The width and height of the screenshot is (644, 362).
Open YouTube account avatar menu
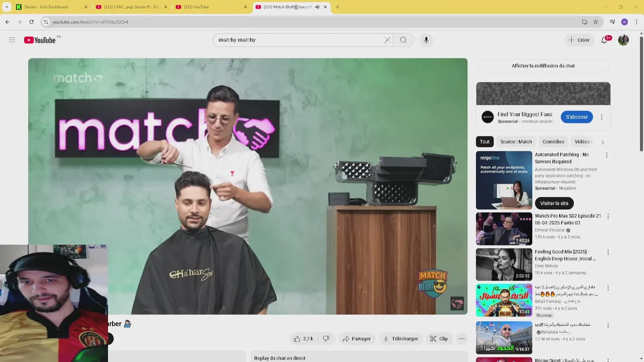[x=623, y=40]
